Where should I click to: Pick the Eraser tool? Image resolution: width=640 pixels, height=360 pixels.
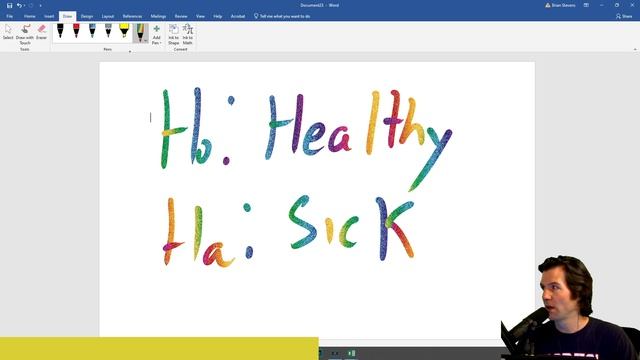click(x=42, y=32)
